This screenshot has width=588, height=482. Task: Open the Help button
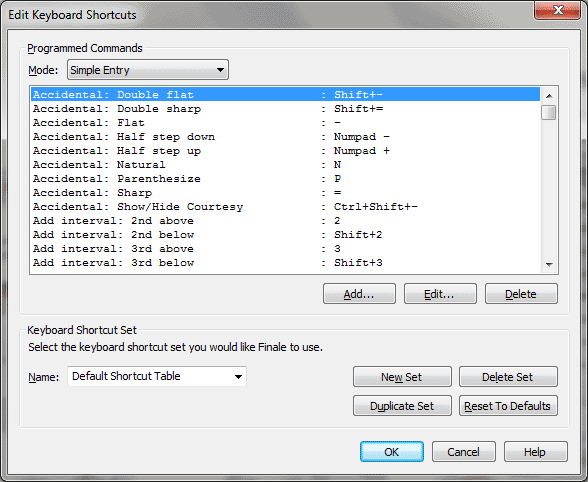[x=536, y=452]
